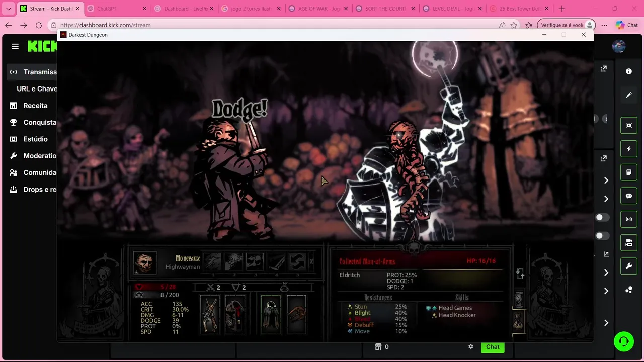
Task: Expand the bottom-most chevron row in Kick panel
Action: [x=606, y=323]
